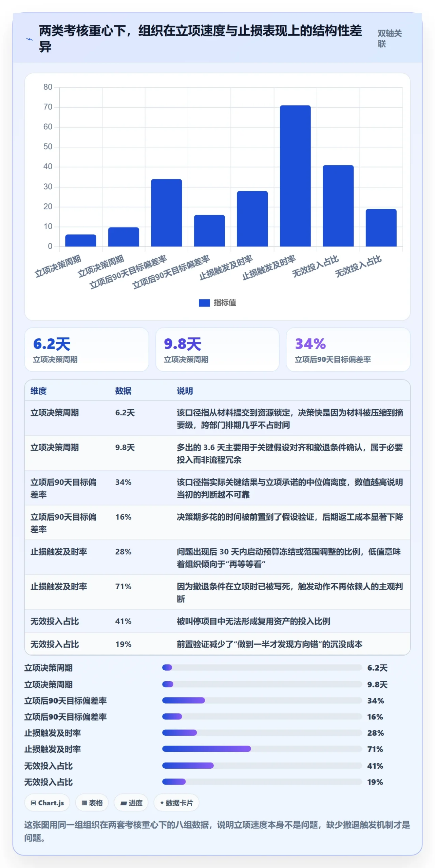Click the 维度 column header
The image size is (435, 868).
[x=38, y=391]
